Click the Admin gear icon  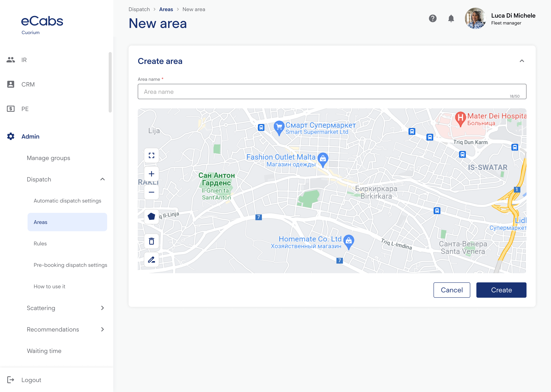11,136
